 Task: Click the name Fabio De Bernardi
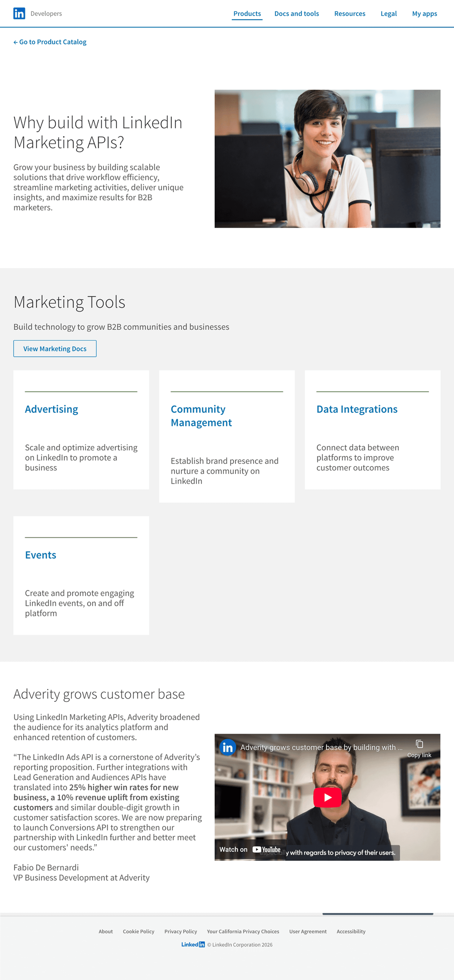pyautogui.click(x=46, y=867)
